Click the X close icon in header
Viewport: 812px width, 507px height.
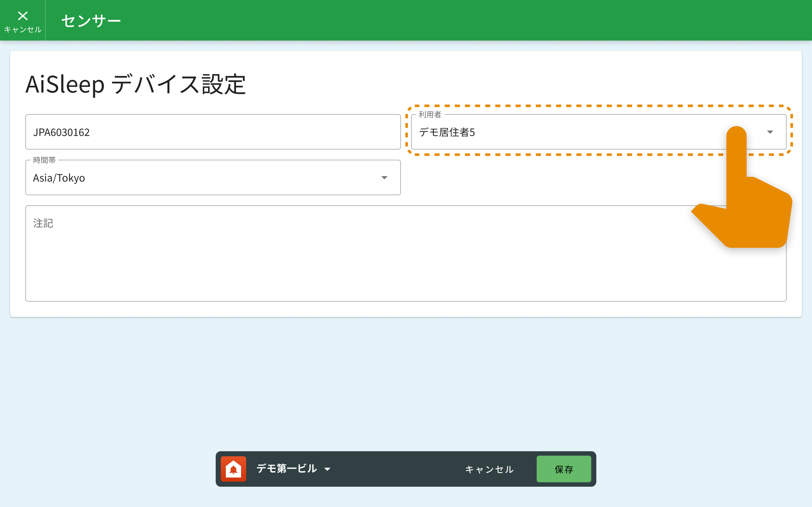pyautogui.click(x=23, y=16)
